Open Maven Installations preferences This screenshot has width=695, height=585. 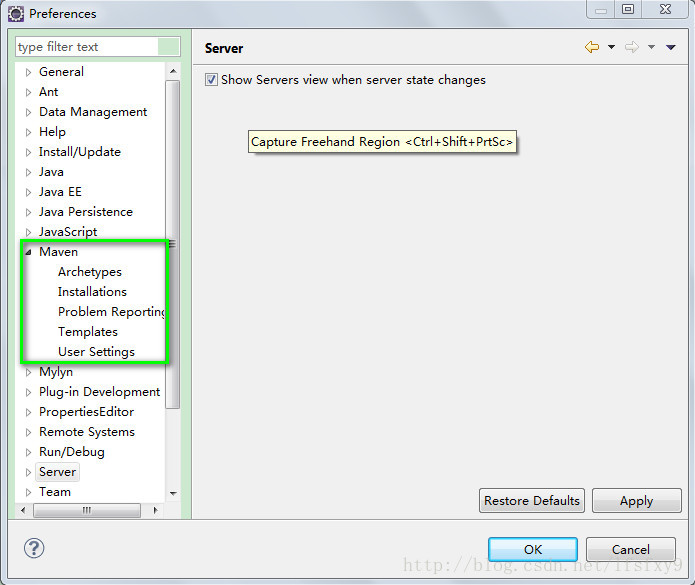point(92,292)
